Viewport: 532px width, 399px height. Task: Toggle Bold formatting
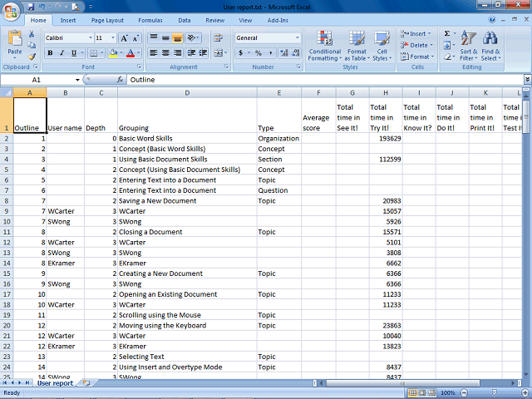coord(50,52)
